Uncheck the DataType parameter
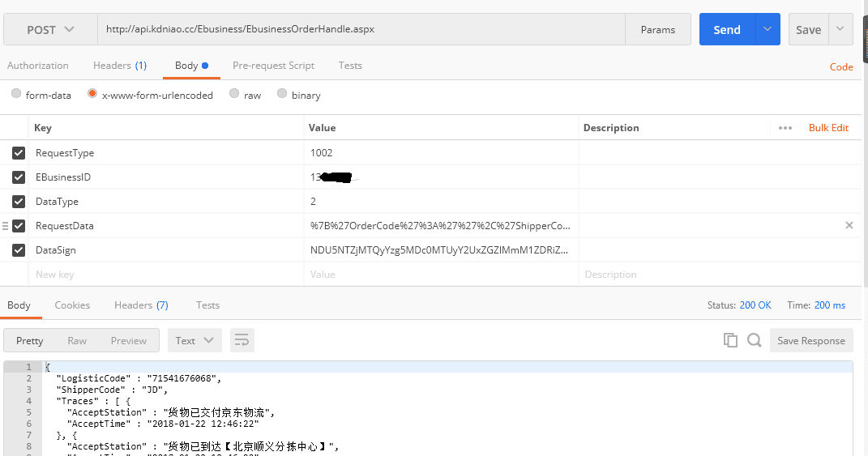 click(19, 202)
